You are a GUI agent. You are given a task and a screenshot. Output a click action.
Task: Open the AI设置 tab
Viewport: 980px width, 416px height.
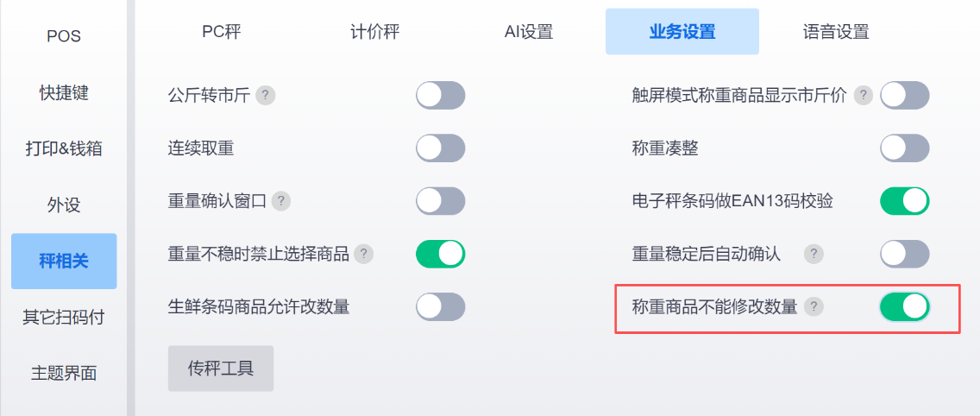point(528,32)
